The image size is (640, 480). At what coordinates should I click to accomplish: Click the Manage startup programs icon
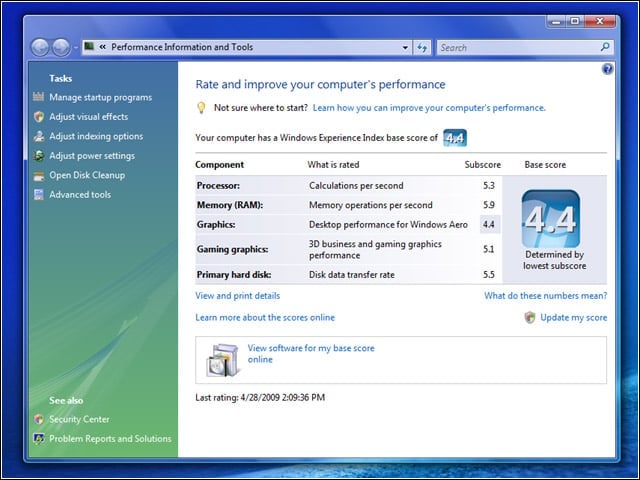[x=39, y=97]
